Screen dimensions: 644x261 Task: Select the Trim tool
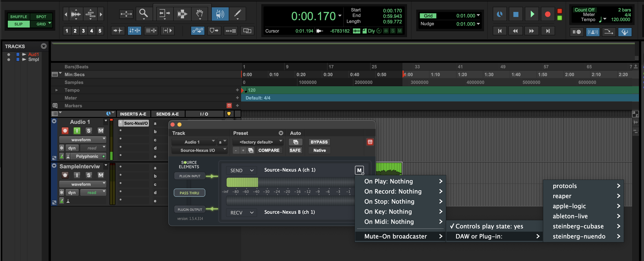point(164,14)
